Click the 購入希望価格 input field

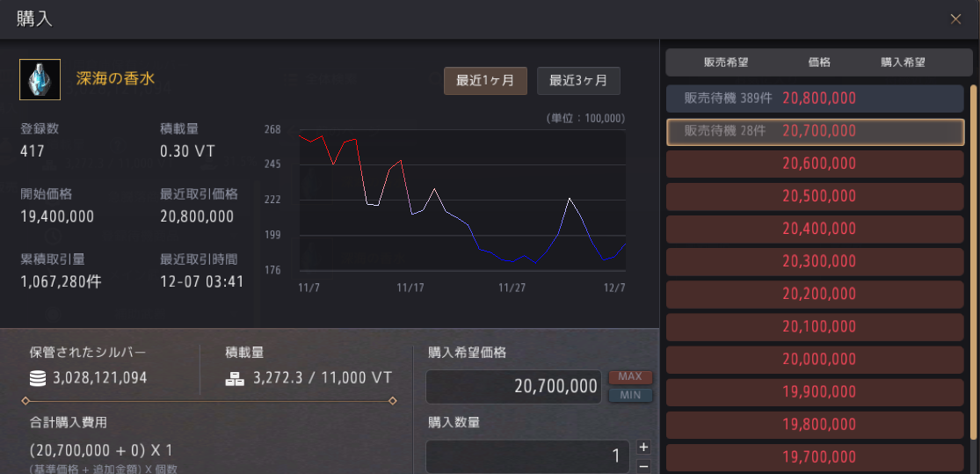(x=514, y=387)
